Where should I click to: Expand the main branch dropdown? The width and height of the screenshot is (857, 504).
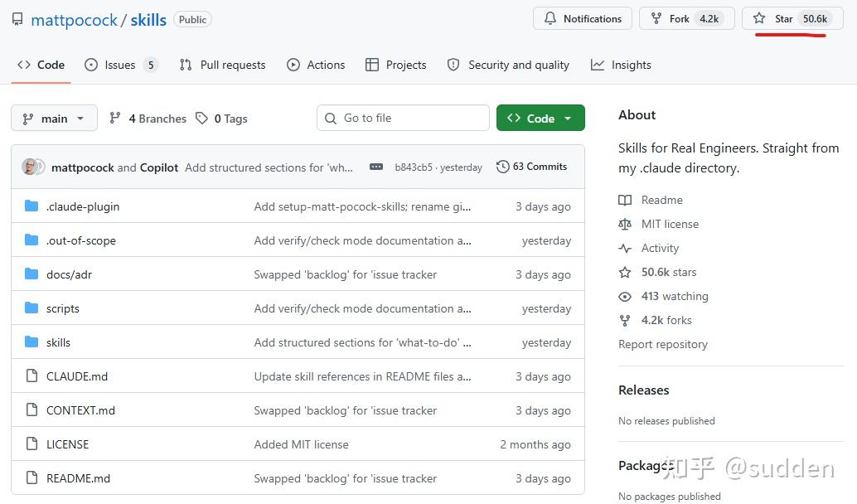click(54, 118)
